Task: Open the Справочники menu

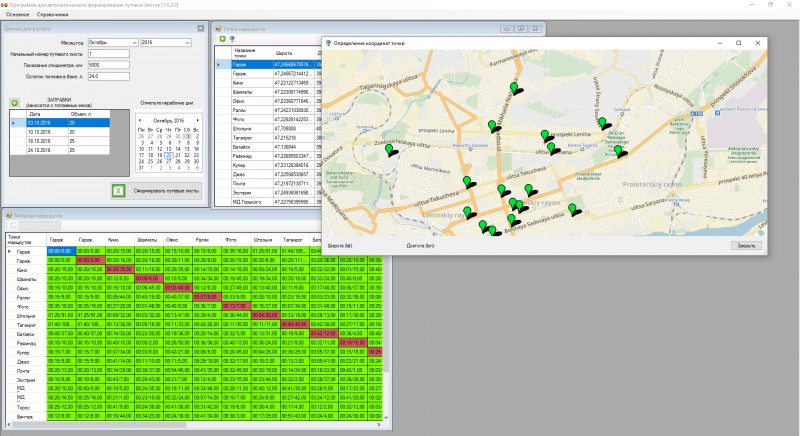Action: coord(53,15)
